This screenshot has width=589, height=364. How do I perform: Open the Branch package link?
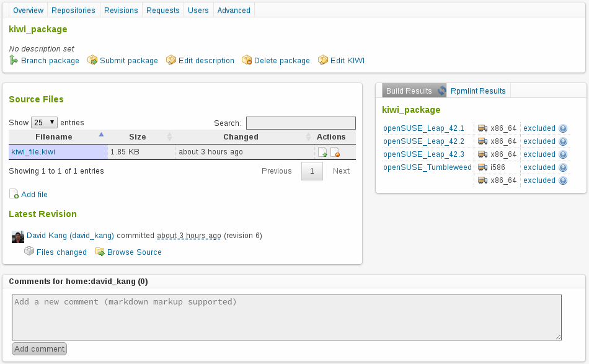click(50, 61)
